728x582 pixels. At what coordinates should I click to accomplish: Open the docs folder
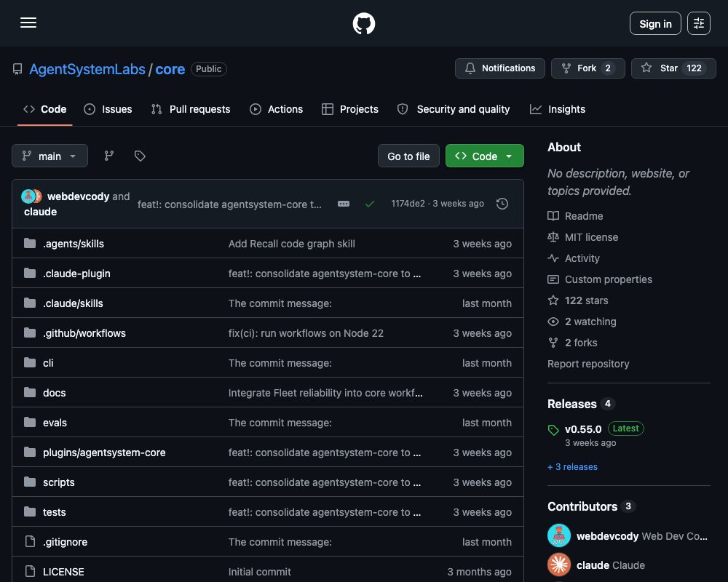click(x=55, y=393)
